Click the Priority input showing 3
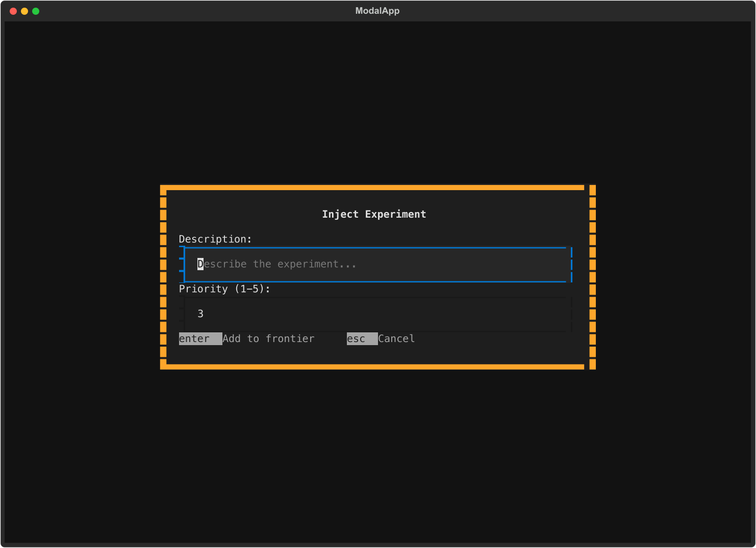This screenshot has height=548, width=756. pos(375,314)
